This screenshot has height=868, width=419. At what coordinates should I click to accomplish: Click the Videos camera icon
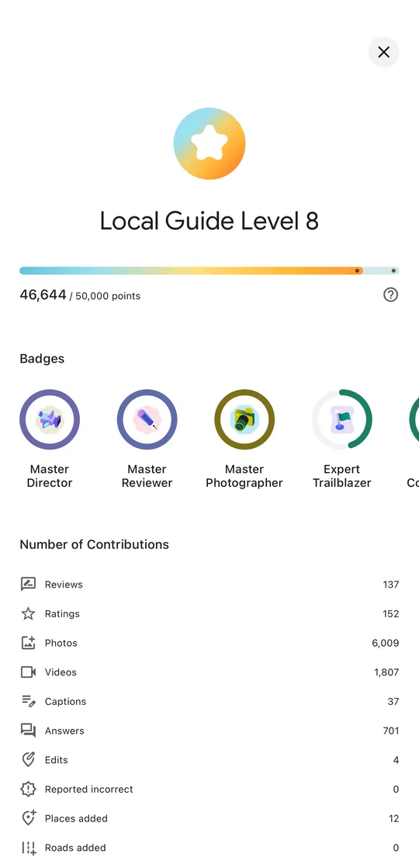click(x=28, y=672)
